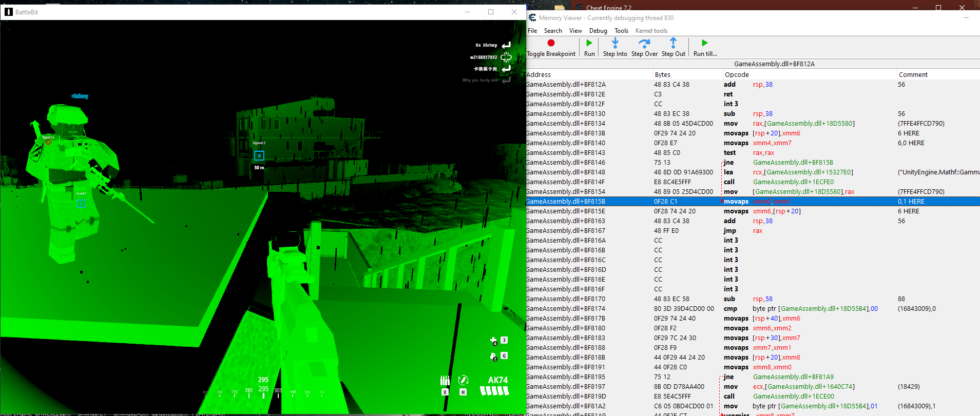The height and width of the screenshot is (416, 980).
Task: Select address GameAssembly.dll+BF815E in the disassembler
Action: coord(566,211)
